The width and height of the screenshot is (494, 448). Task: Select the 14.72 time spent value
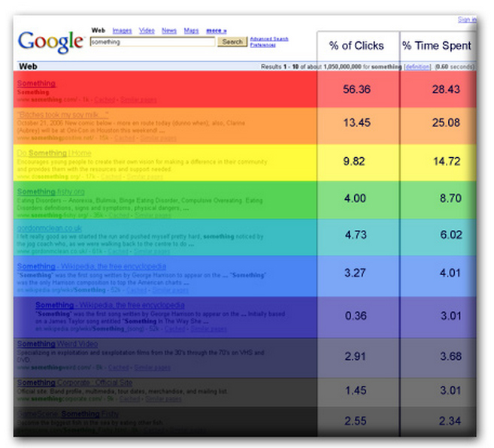[x=447, y=162]
